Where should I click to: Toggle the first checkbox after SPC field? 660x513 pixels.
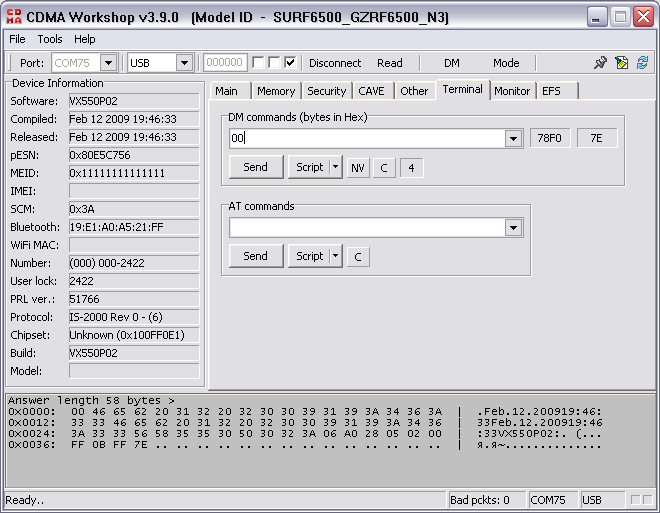258,63
